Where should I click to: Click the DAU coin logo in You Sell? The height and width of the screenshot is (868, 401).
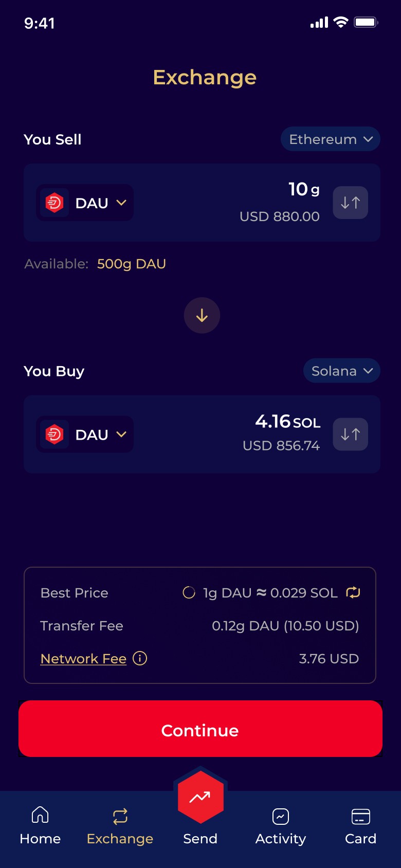pos(54,203)
